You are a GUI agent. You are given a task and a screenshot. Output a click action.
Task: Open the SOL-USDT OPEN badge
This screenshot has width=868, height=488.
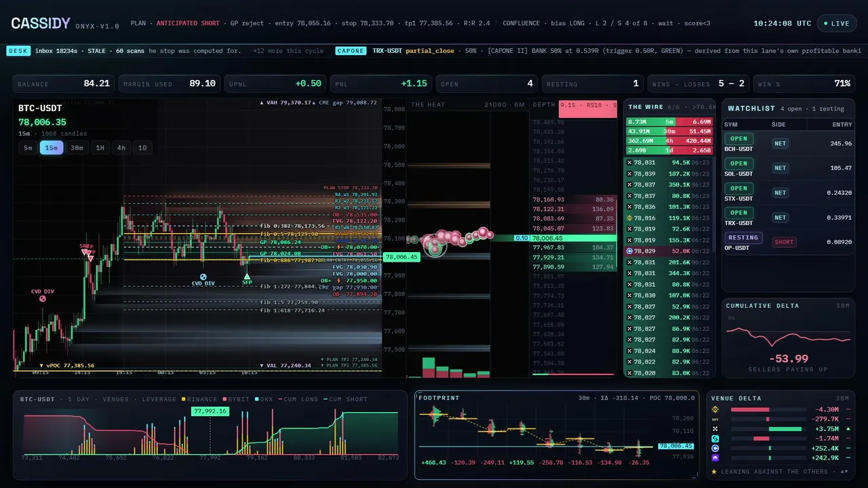coord(738,163)
